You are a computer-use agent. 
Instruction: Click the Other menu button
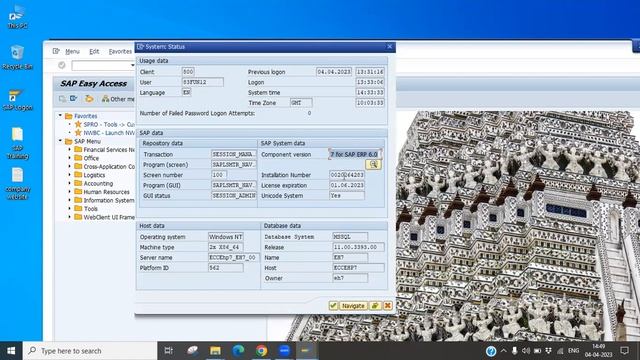(118, 99)
